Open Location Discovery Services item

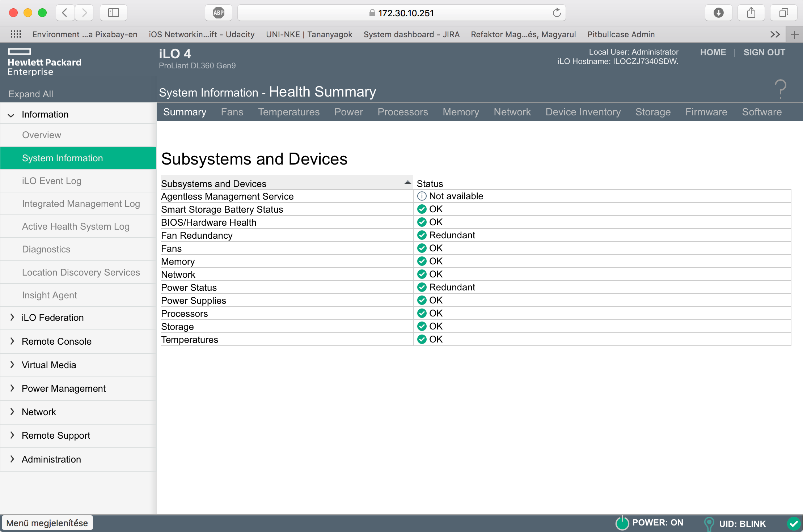click(78, 272)
